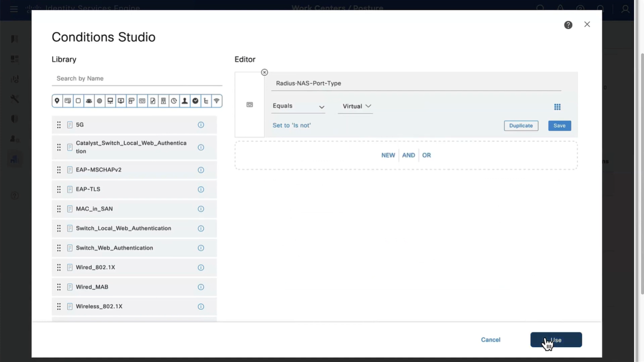Filter library by identity group people icon
Viewport: 644px width, 362px height.
89,101
